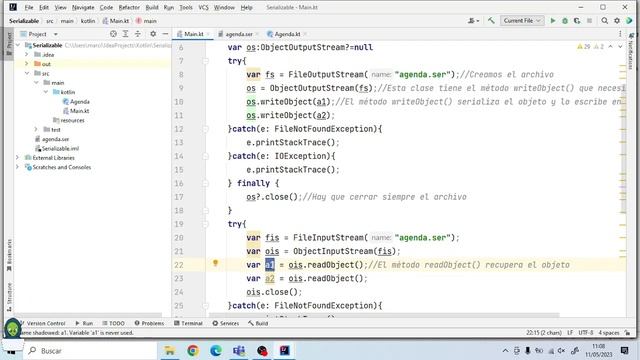Collapse the main folder in tree
The width and height of the screenshot is (640, 360).
36,82
